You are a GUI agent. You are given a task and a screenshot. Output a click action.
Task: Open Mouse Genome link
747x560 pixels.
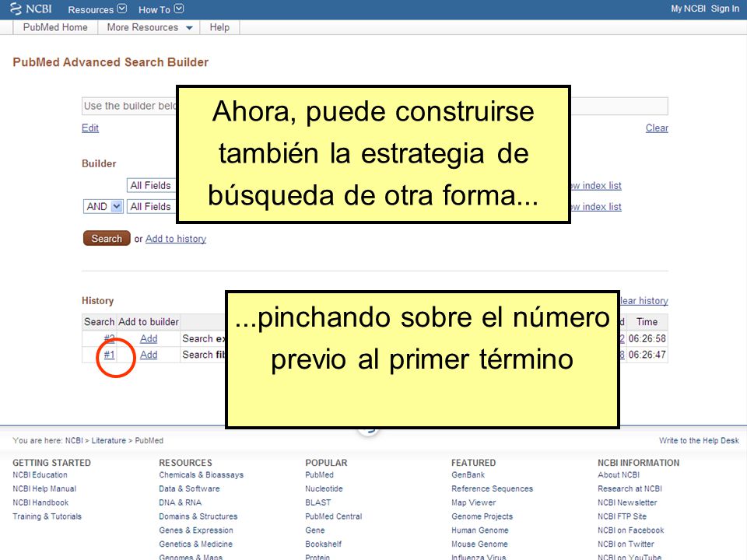pos(479,544)
